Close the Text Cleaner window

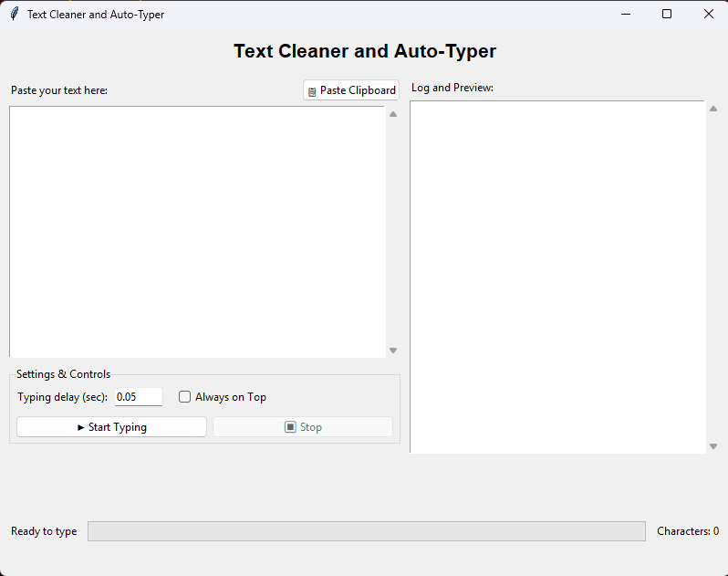click(709, 14)
